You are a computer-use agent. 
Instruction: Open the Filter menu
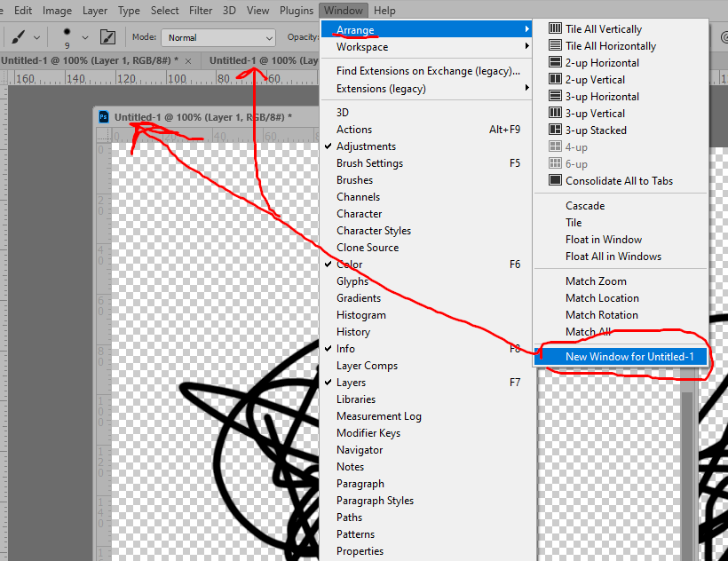201,11
